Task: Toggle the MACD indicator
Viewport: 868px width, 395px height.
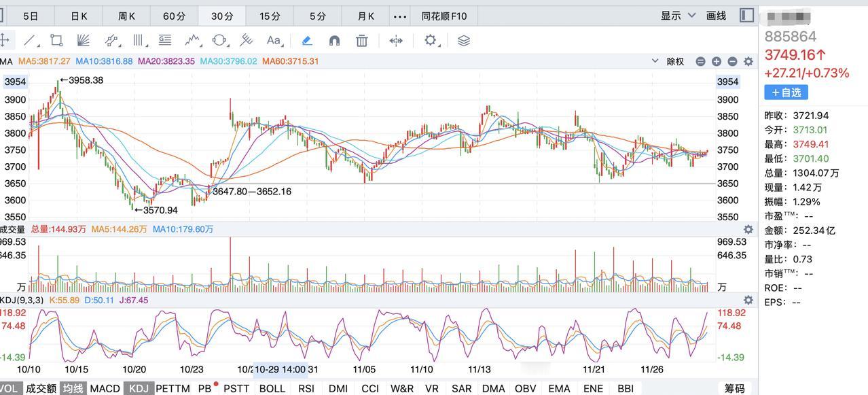Action: coord(105,388)
